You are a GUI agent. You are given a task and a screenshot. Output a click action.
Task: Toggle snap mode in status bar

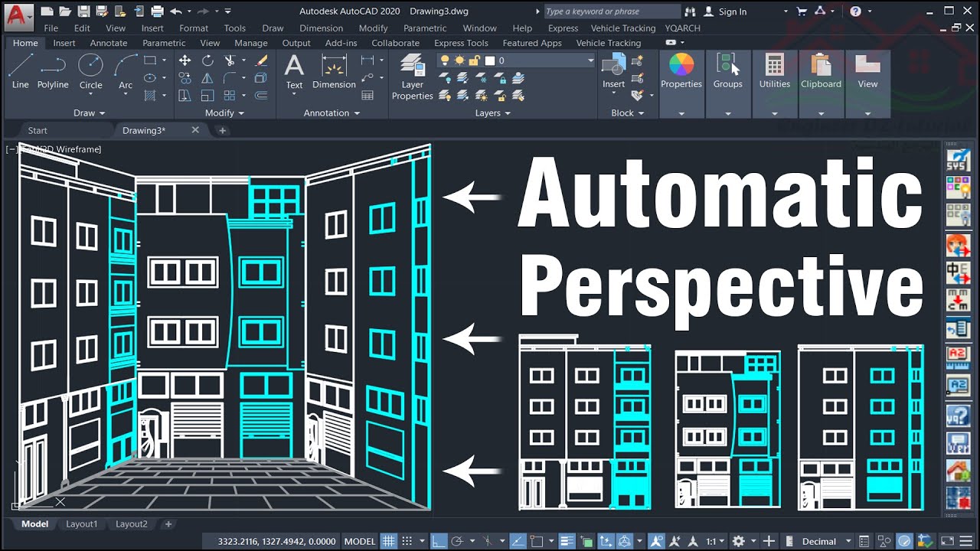407,541
